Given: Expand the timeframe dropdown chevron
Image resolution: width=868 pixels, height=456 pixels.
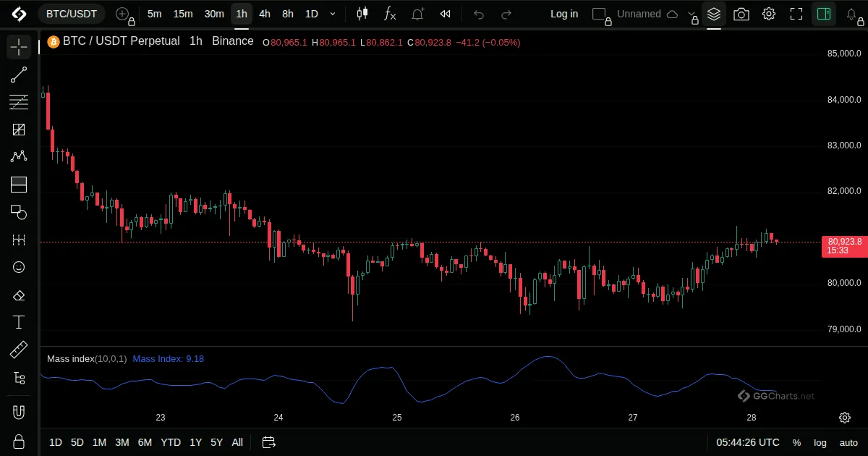Looking at the screenshot, I should point(333,14).
